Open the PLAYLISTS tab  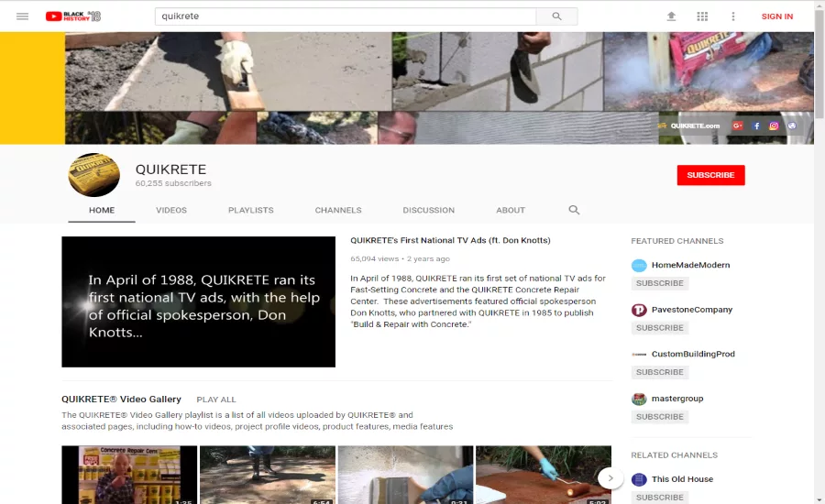251,210
